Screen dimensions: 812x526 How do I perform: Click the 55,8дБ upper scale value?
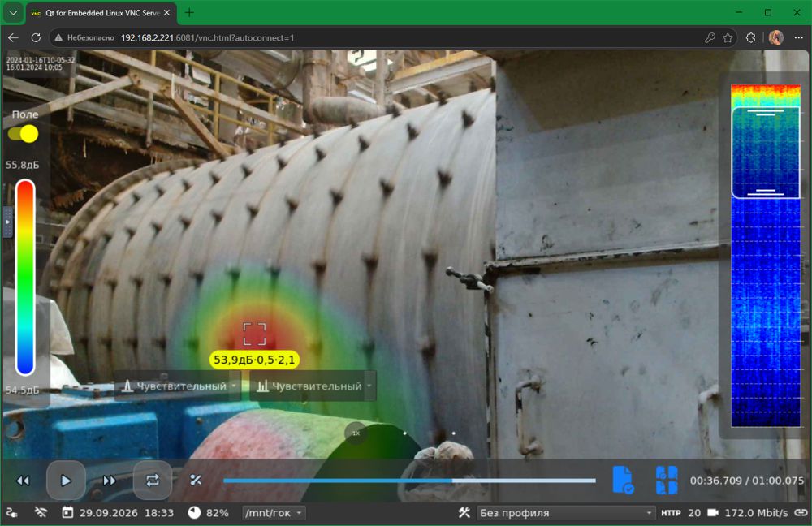coord(22,165)
